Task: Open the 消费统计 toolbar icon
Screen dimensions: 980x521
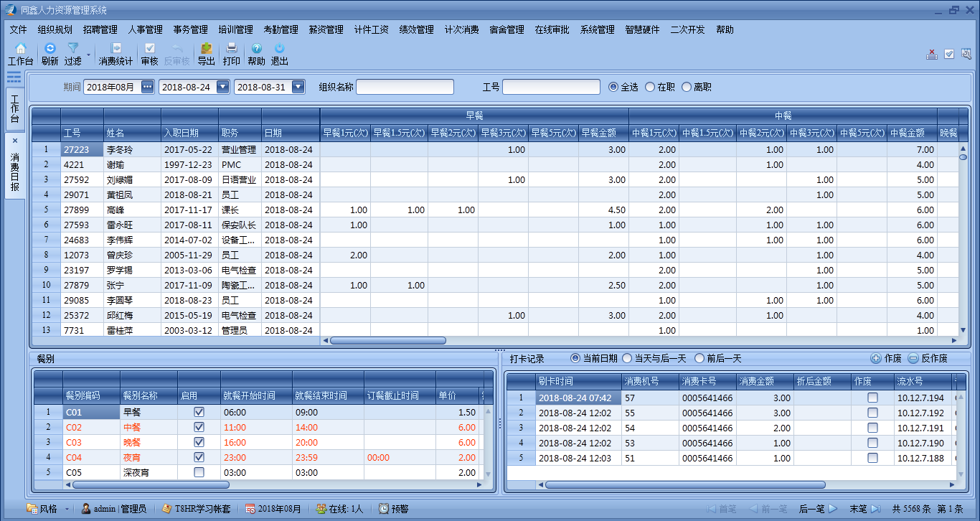Action: coord(116,49)
